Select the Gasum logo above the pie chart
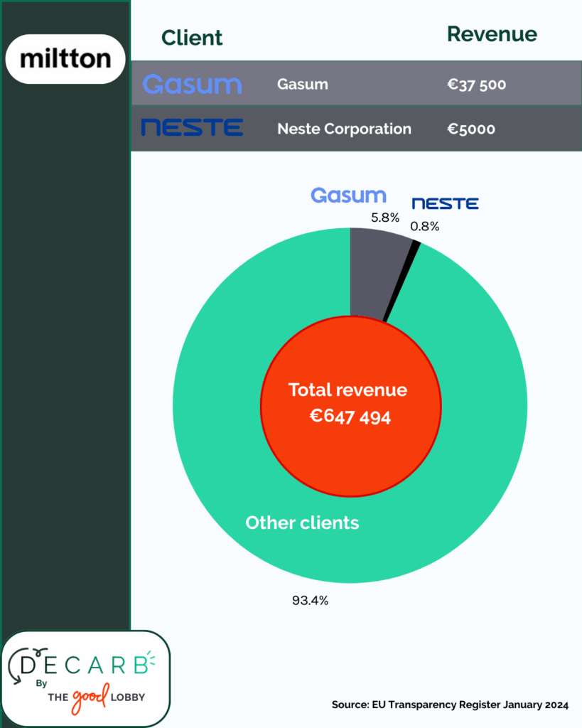 click(348, 196)
